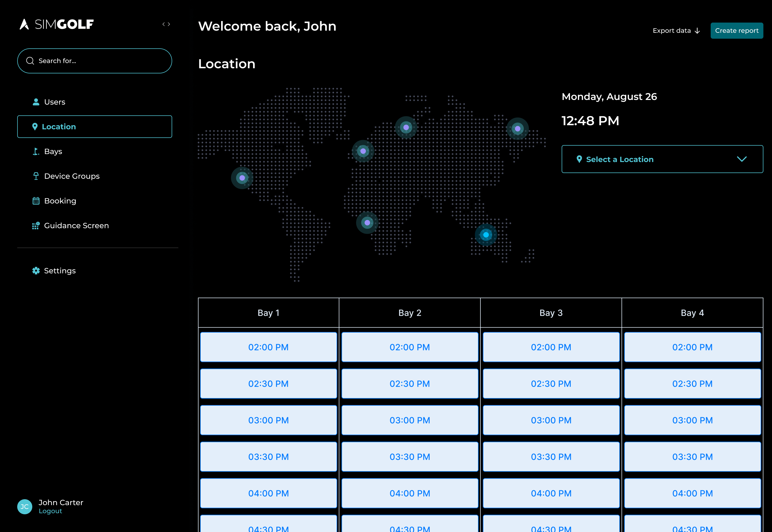Click the location dropdown chevron arrow
This screenshot has height=532, width=772.
[741, 159]
